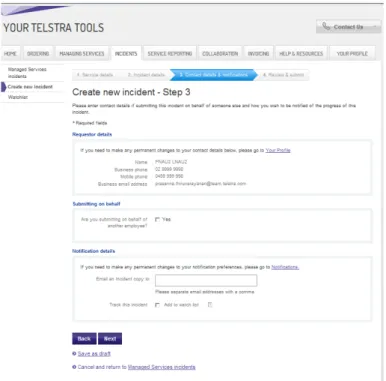This screenshot has height=381, width=386.
Task: Follow the Your Profile link
Action: pyautogui.click(x=278, y=150)
